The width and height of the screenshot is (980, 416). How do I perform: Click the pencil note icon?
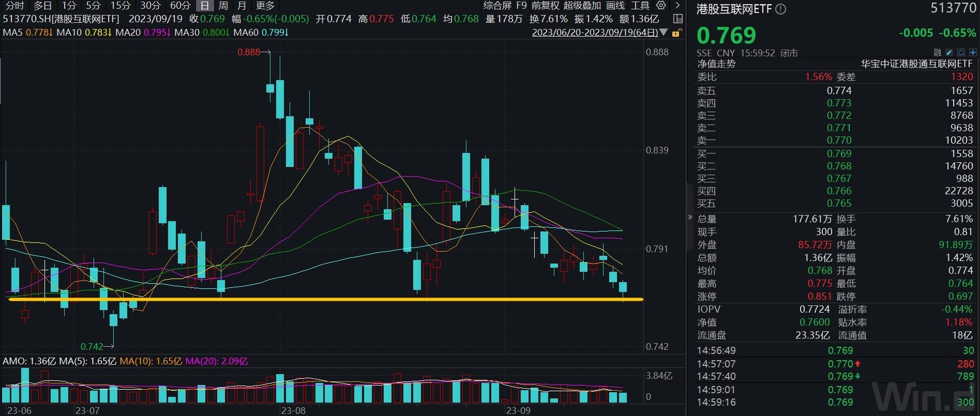coord(949,52)
